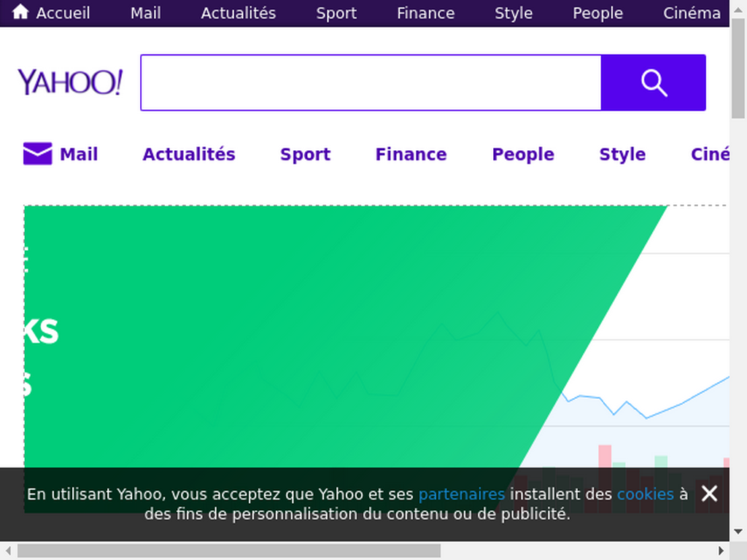
Task: Click the Yahoo! logo
Action: [70, 82]
